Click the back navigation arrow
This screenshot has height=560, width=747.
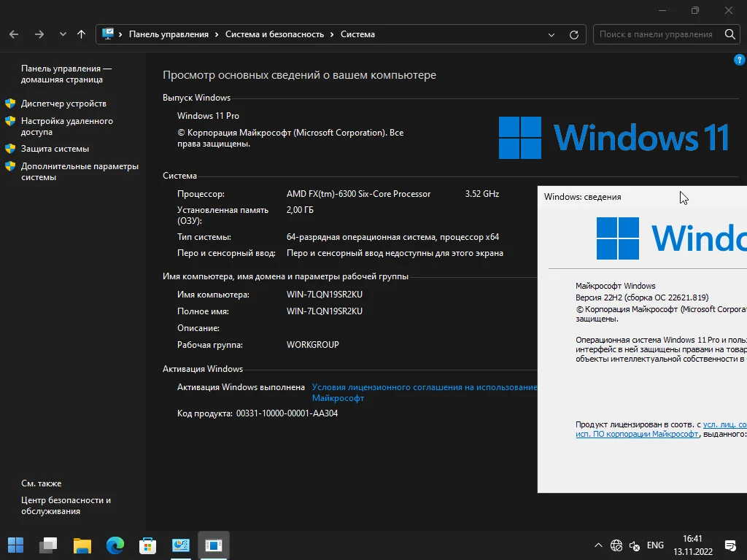[x=14, y=34]
